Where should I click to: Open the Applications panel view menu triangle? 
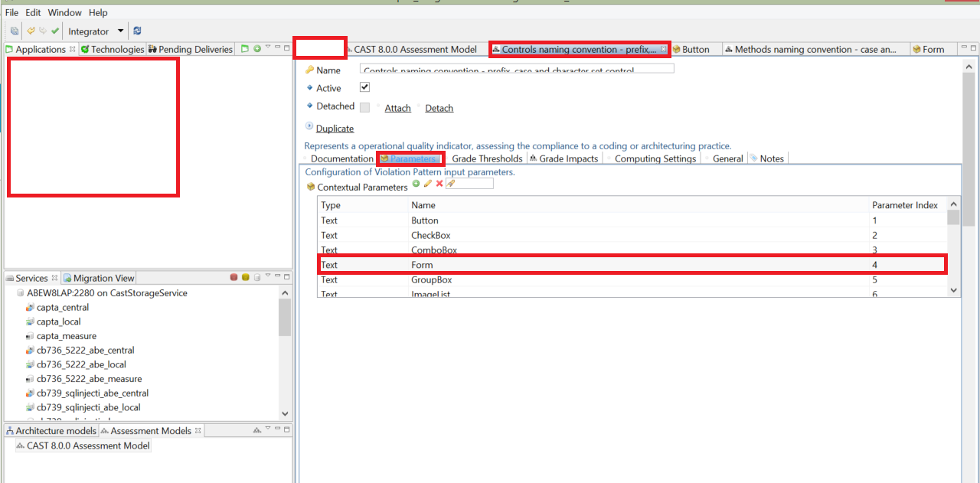click(268, 48)
